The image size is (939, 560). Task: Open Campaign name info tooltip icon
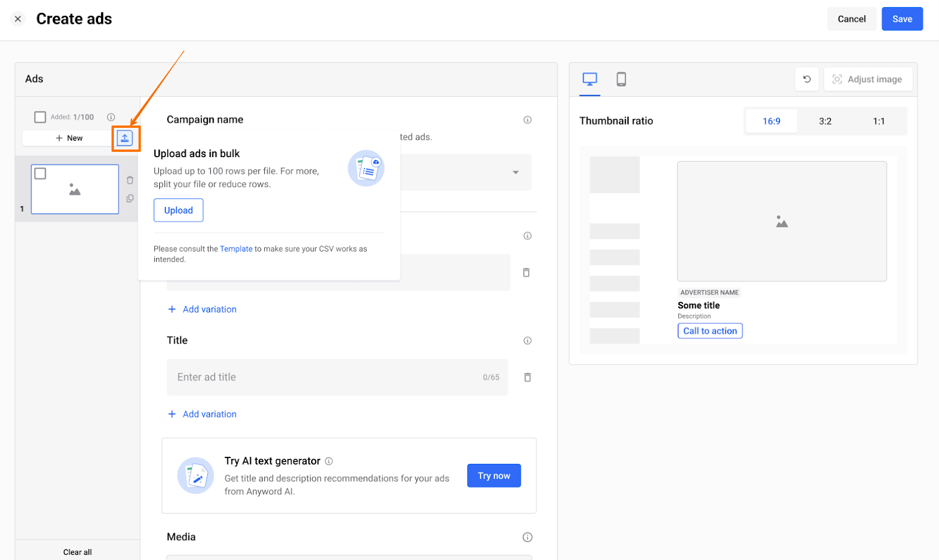pyautogui.click(x=528, y=120)
